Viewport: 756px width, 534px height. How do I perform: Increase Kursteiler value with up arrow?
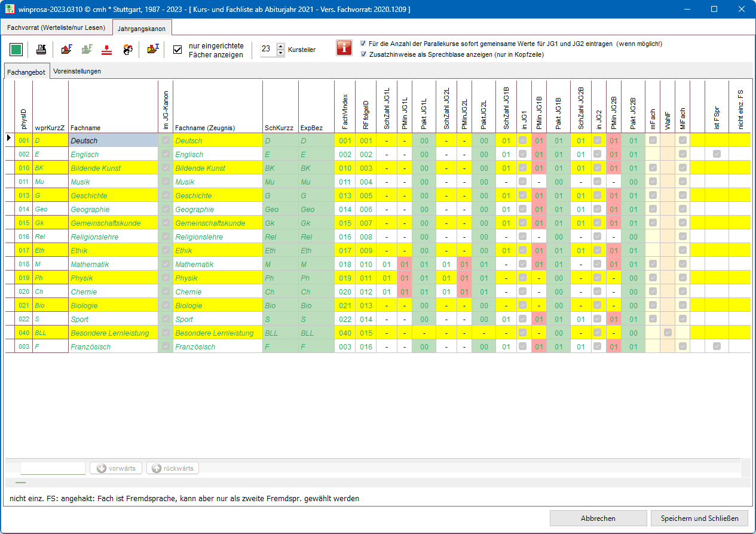(x=281, y=47)
